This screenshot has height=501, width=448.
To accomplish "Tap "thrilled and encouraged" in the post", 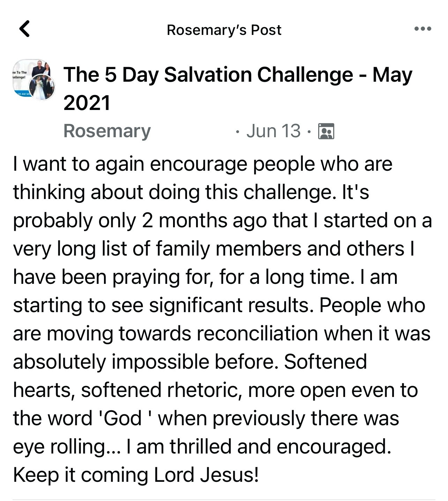I will click(x=280, y=447).
